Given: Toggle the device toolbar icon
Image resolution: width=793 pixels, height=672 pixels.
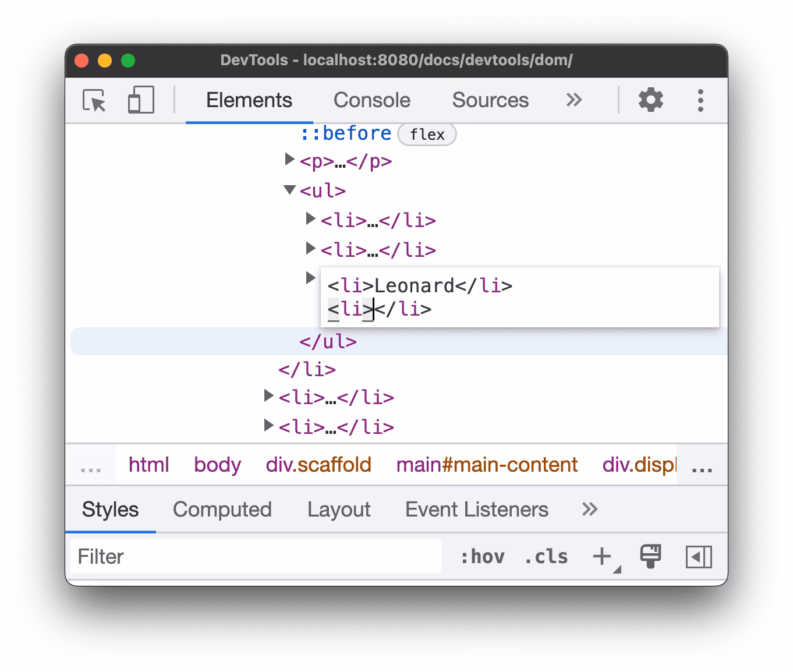Looking at the screenshot, I should 141,100.
